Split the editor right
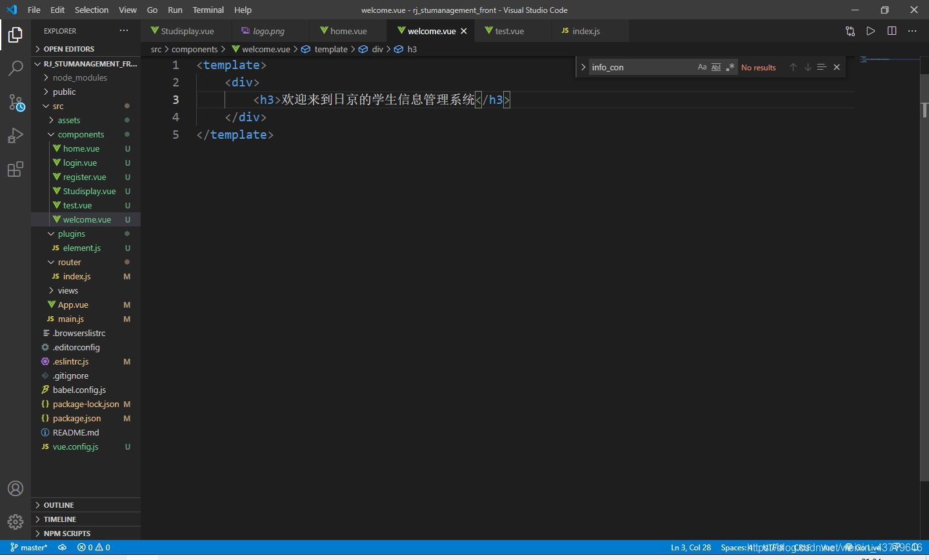The height and width of the screenshot is (560, 929). pos(892,31)
